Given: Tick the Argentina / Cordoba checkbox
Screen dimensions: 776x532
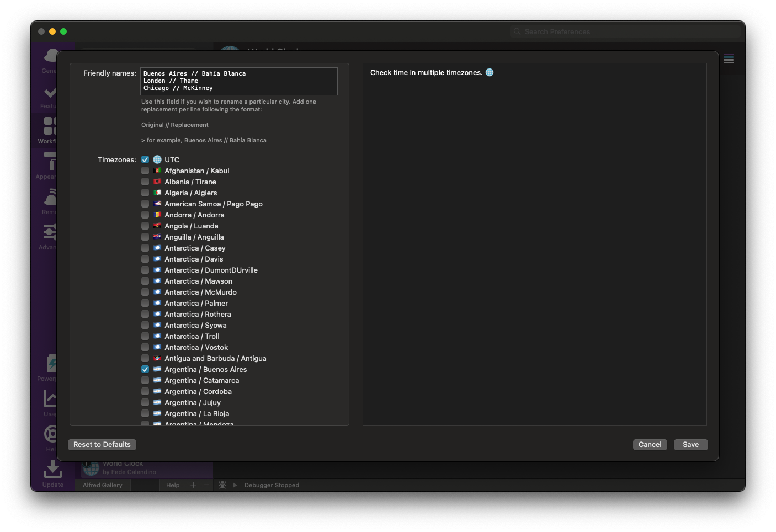Looking at the screenshot, I should click(x=145, y=391).
